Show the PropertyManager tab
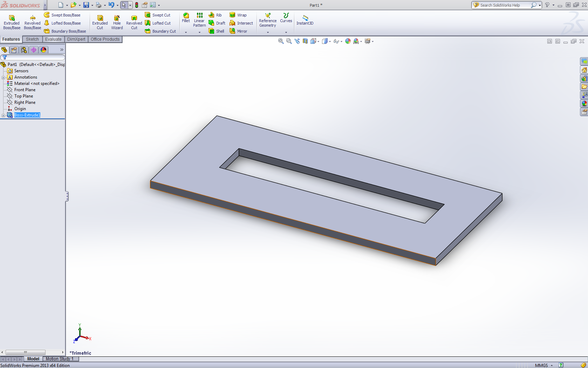 tap(14, 50)
